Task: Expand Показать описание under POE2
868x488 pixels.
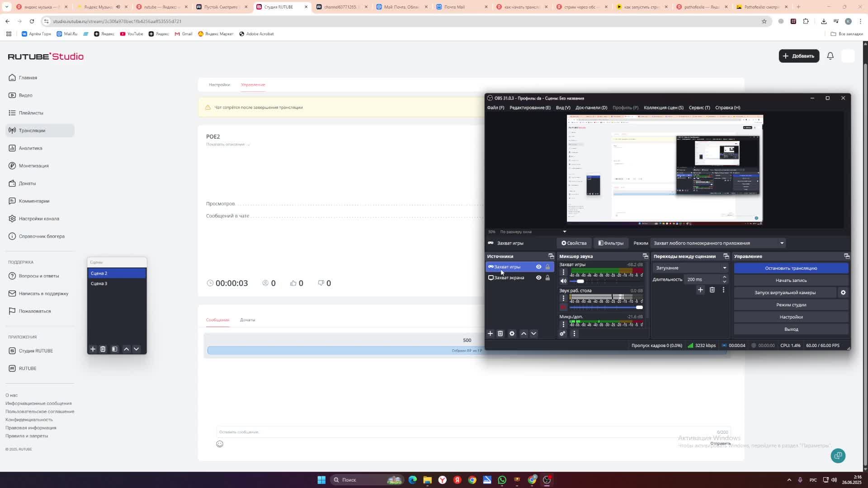Action: [x=228, y=145]
